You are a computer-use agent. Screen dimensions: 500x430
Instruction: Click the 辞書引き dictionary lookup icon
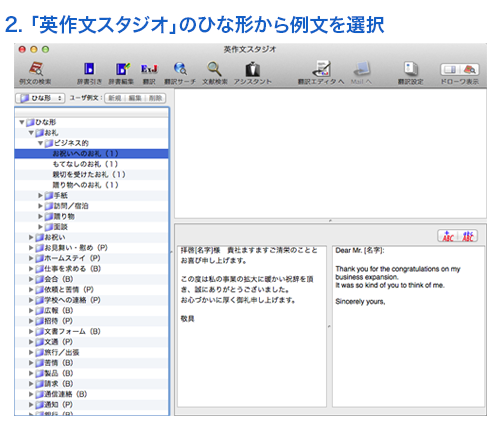point(89,69)
